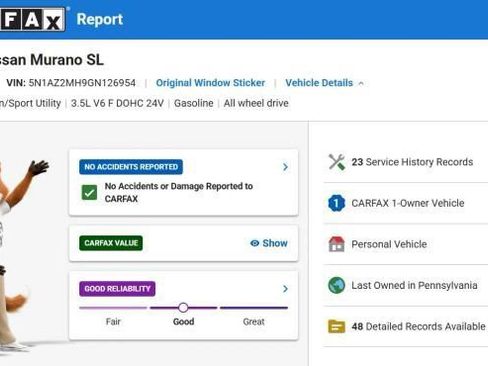Viewport: 488px width, 366px height.
Task: Click the globe Last Owned icon
Action: pyautogui.click(x=337, y=285)
